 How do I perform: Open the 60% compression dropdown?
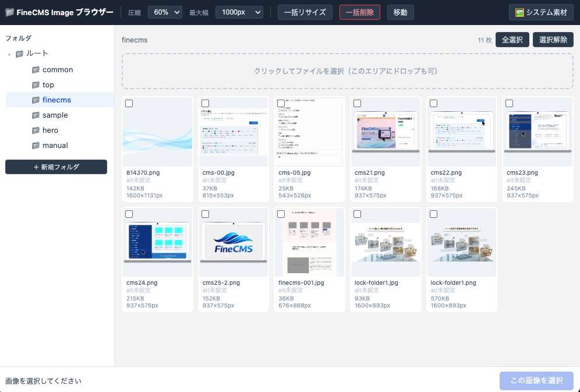pos(165,12)
